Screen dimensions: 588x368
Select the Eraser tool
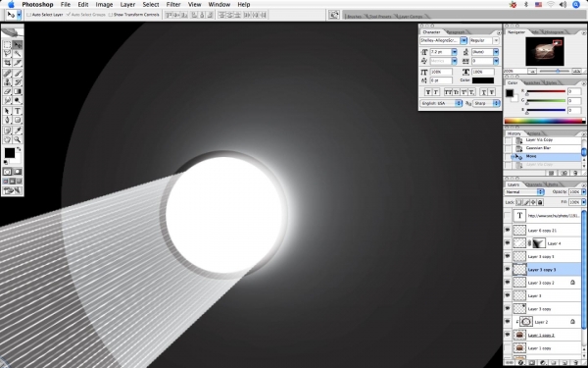pos(7,91)
